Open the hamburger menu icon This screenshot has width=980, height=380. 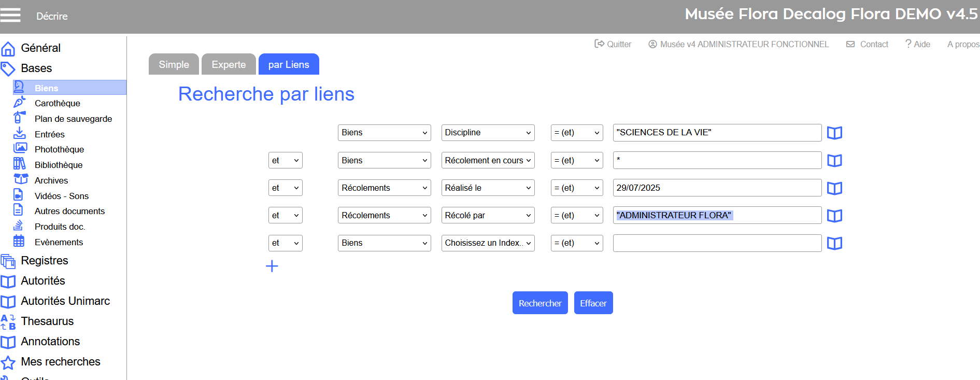10,16
